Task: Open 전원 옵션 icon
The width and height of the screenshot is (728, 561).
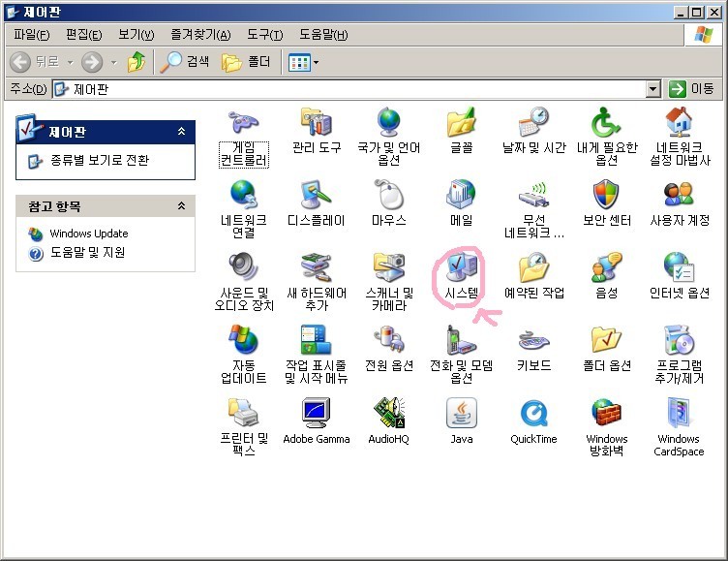Action: click(x=388, y=349)
